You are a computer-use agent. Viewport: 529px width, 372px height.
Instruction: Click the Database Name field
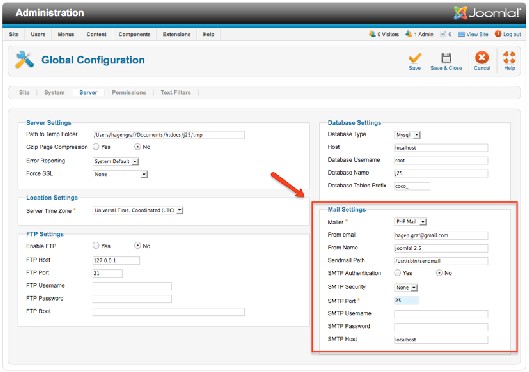click(x=441, y=173)
